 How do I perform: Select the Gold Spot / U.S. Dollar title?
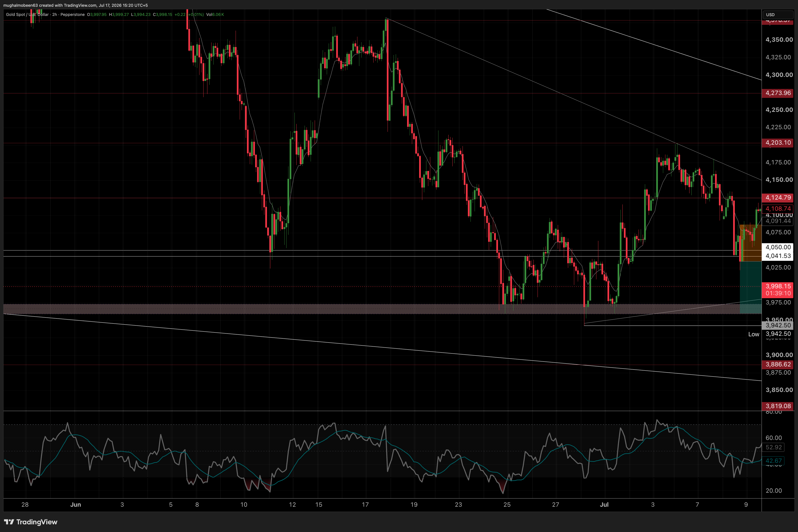(27, 15)
